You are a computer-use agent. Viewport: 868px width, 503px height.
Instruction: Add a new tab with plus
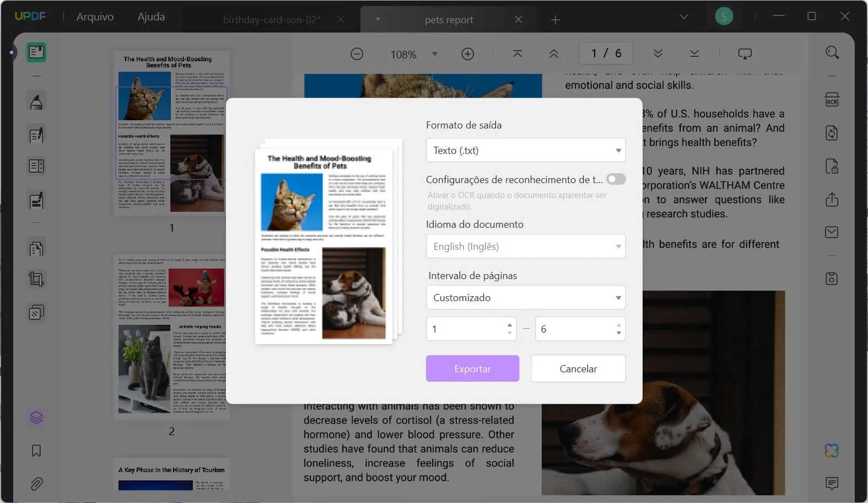pos(556,20)
